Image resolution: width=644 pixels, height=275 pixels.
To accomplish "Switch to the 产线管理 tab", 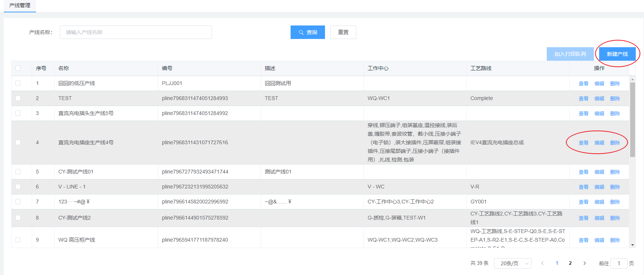I will pos(20,6).
